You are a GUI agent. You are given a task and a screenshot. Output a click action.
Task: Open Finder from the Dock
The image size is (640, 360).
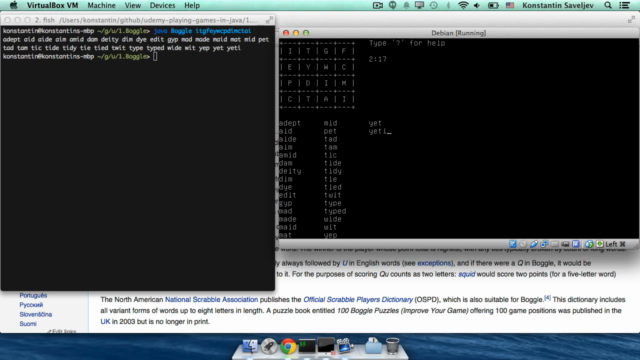[250, 346]
